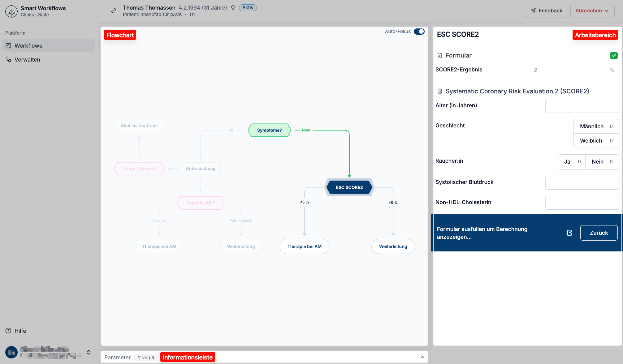Select Männlich for Geschlecht
Viewport: 623px width, 364px height.
[x=596, y=126]
